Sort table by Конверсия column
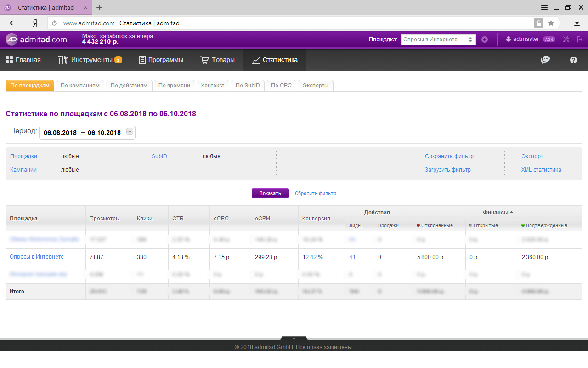 tap(316, 218)
